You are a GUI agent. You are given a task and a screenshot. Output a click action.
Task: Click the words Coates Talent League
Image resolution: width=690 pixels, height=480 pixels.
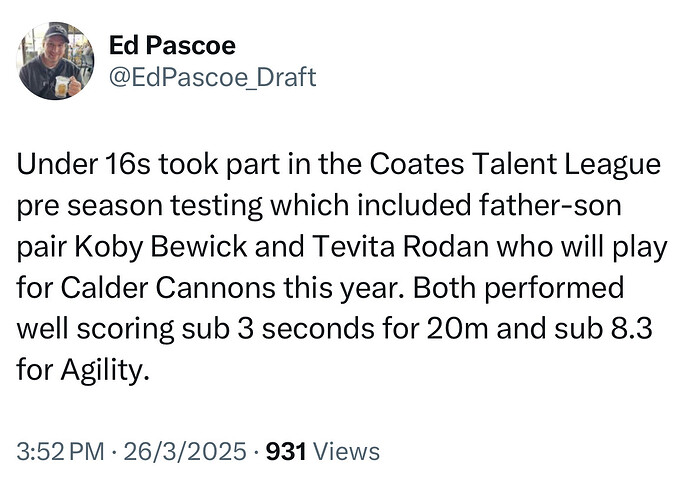coord(515,165)
